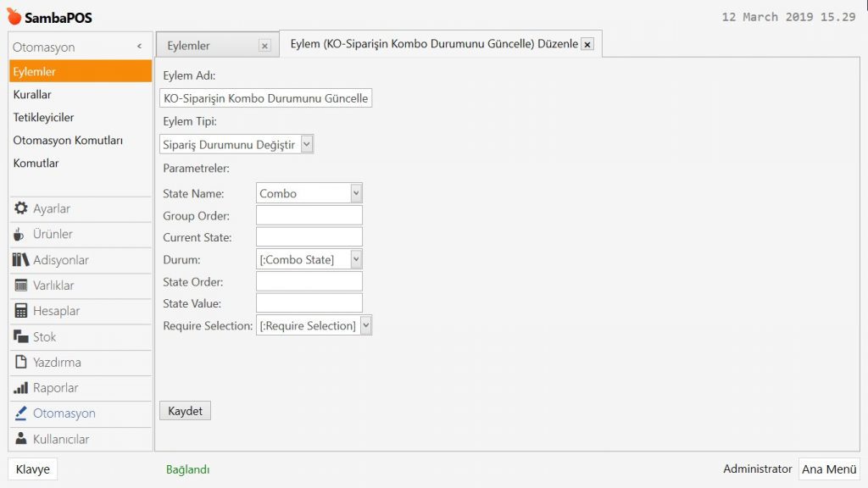The height and width of the screenshot is (488, 868).
Task: Click the Kullanıcılar person icon
Action: click(x=21, y=439)
